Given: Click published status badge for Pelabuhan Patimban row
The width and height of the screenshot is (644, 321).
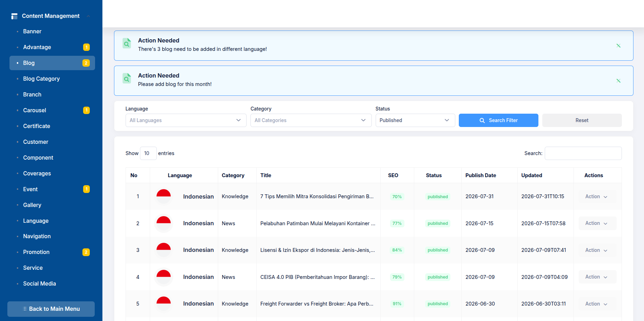Looking at the screenshot, I should (x=438, y=223).
